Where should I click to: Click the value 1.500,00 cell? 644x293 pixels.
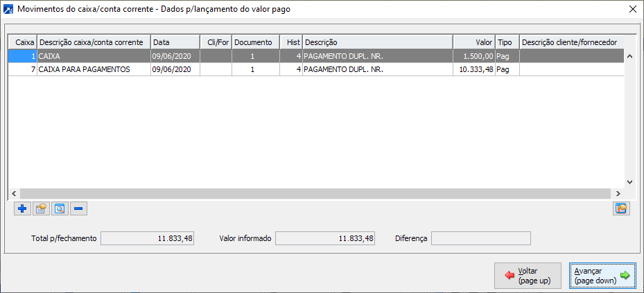coord(474,56)
